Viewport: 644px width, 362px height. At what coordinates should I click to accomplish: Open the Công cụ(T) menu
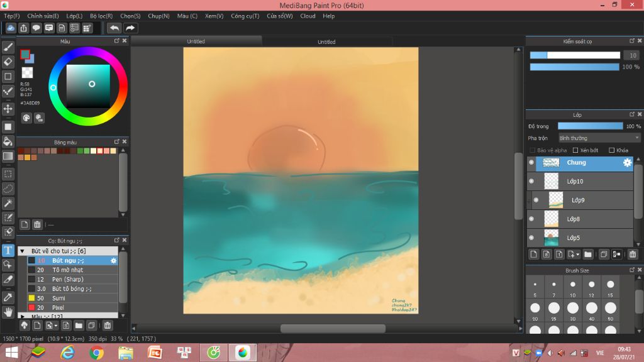tap(245, 16)
